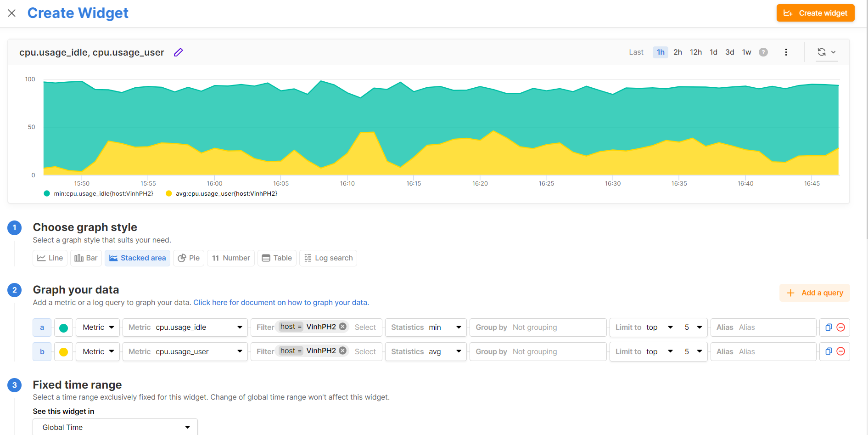868x435 pixels.
Task: Duplicate query a with copy icon
Action: pos(829,328)
